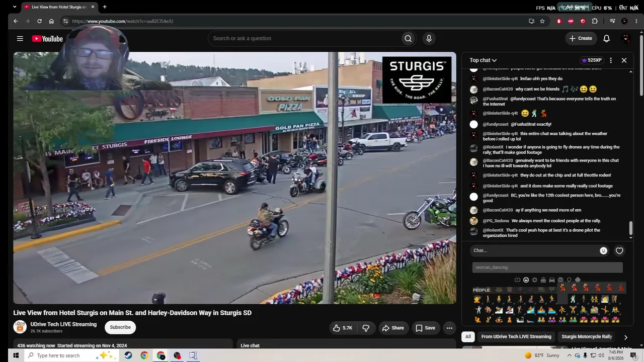Viewport: 644px width, 362px height.
Task: Select the YouTube emoji category
Action: click(517, 280)
